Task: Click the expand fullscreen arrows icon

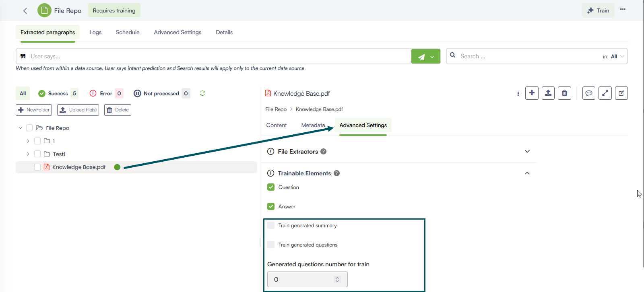Action: (605, 93)
